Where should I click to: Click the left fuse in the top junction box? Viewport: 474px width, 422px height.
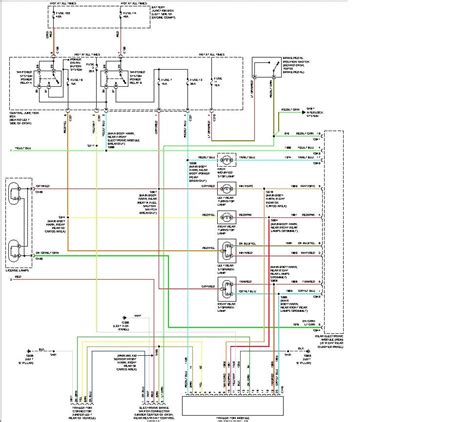pos(54,15)
